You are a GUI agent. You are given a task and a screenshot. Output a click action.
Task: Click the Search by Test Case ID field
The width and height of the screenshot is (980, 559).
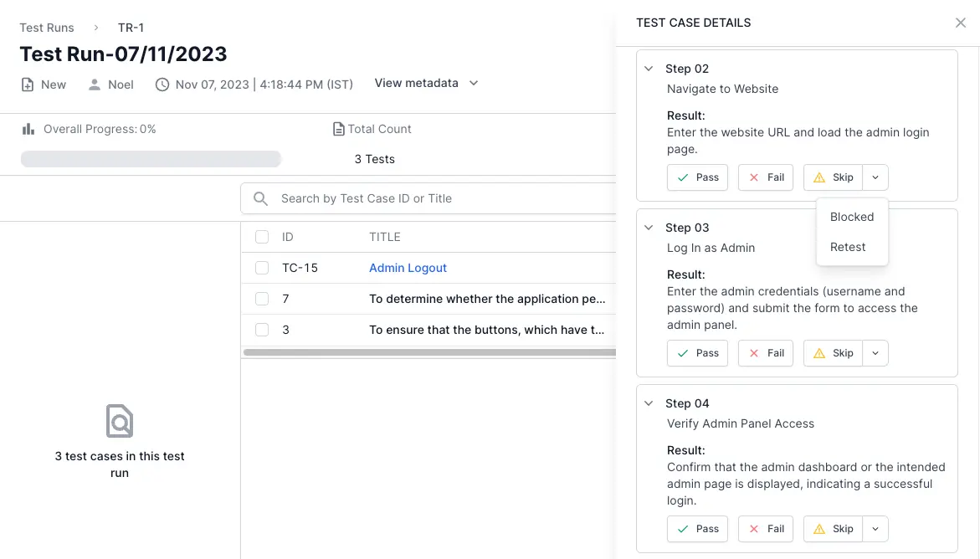pyautogui.click(x=435, y=198)
